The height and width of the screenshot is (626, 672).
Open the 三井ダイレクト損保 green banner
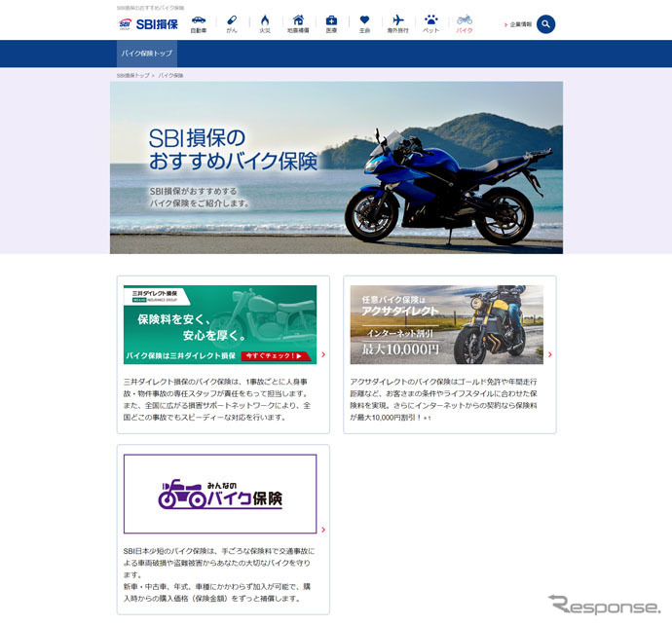[220, 325]
